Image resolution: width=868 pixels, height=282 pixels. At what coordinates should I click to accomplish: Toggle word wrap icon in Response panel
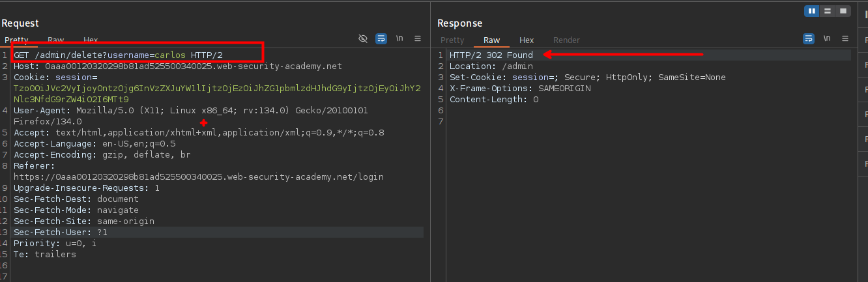click(809, 39)
